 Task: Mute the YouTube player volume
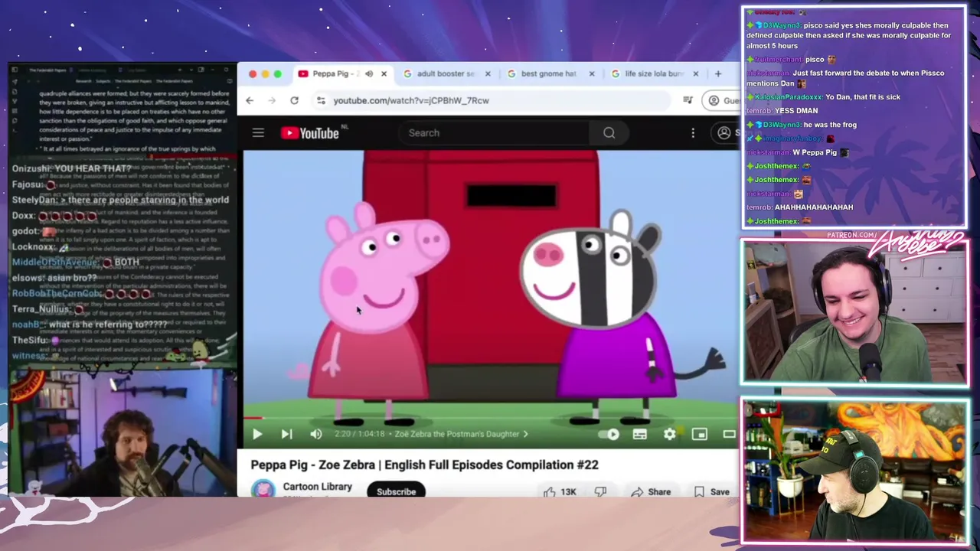pyautogui.click(x=316, y=434)
